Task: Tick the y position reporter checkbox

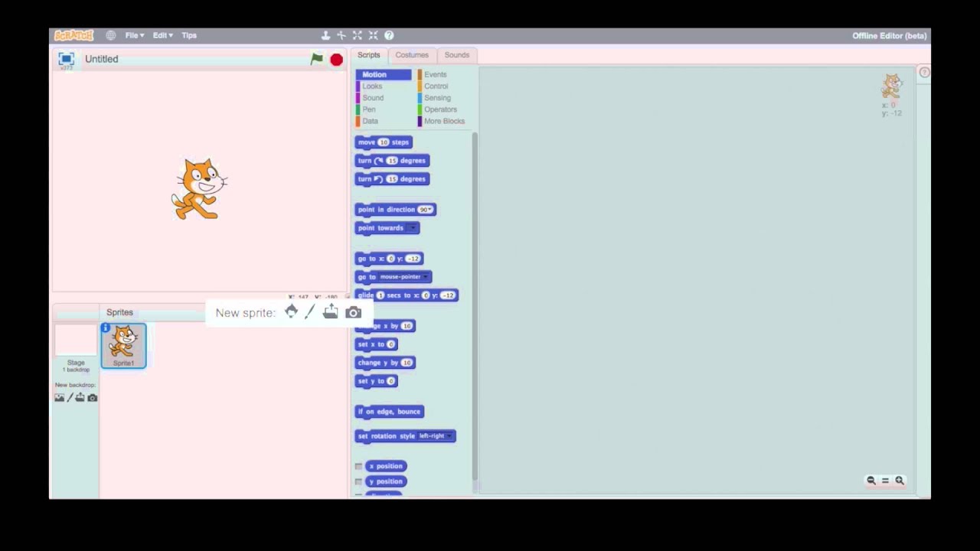Action: click(358, 481)
